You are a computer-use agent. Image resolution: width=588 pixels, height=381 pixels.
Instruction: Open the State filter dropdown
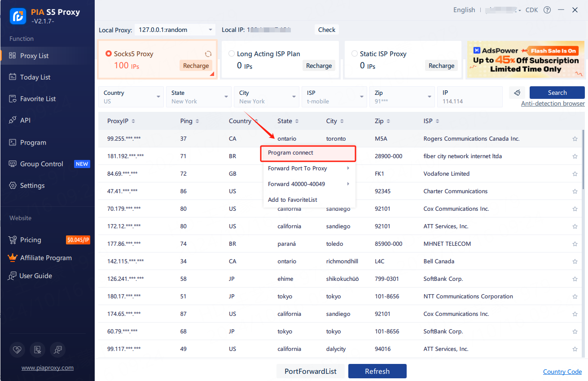tap(199, 97)
